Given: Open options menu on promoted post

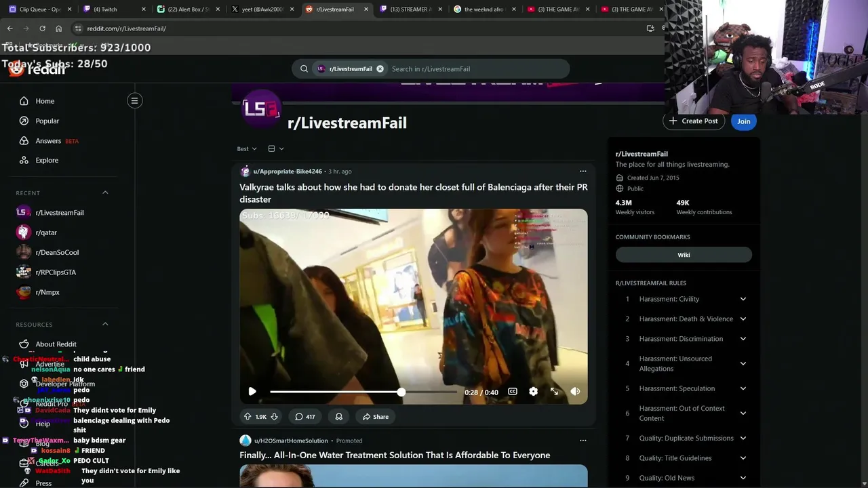Looking at the screenshot, I should (583, 441).
